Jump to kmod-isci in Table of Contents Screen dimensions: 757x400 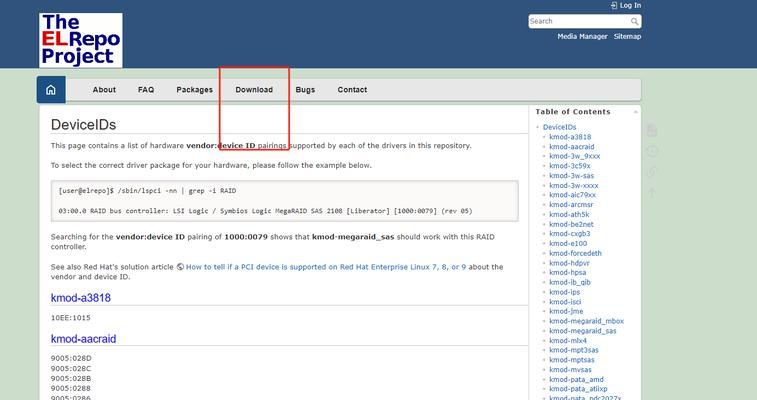565,302
